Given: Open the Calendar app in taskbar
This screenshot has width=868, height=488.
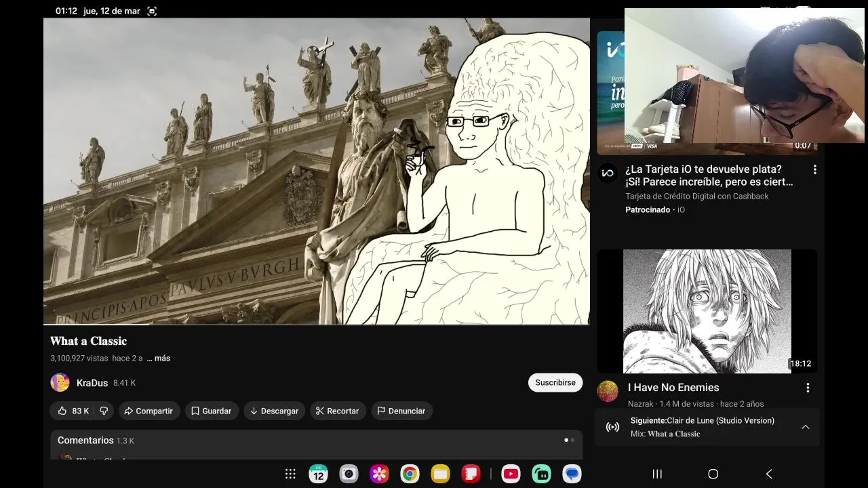Looking at the screenshot, I should [x=318, y=474].
